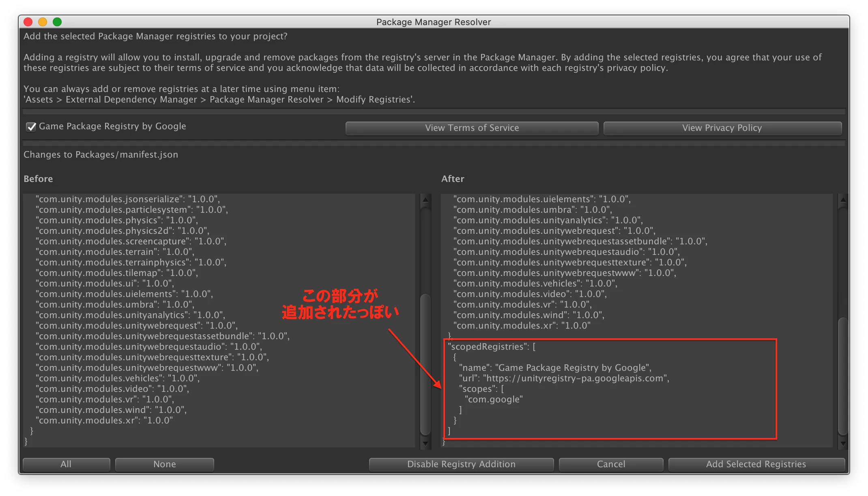This screenshot has height=496, width=868.
Task: Click the "name": "Game Package Registry by Google" line
Action: pyautogui.click(x=555, y=368)
